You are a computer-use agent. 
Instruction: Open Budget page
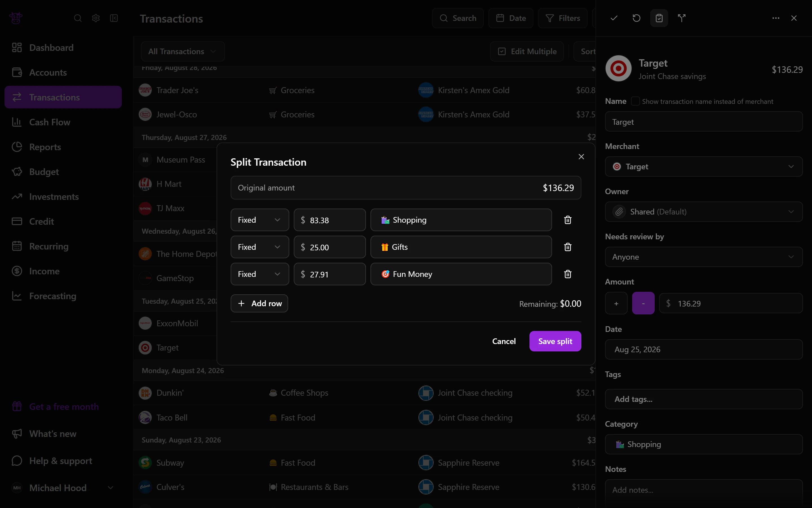63,172
